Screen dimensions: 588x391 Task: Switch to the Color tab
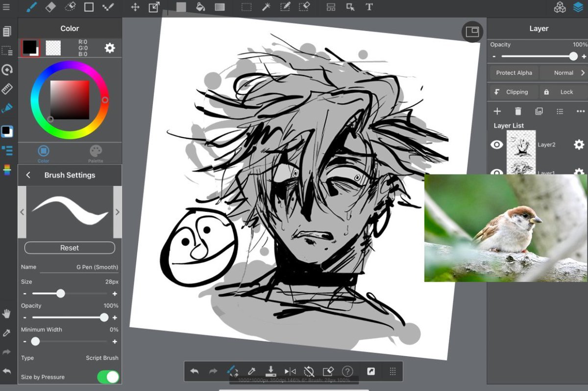coord(43,153)
